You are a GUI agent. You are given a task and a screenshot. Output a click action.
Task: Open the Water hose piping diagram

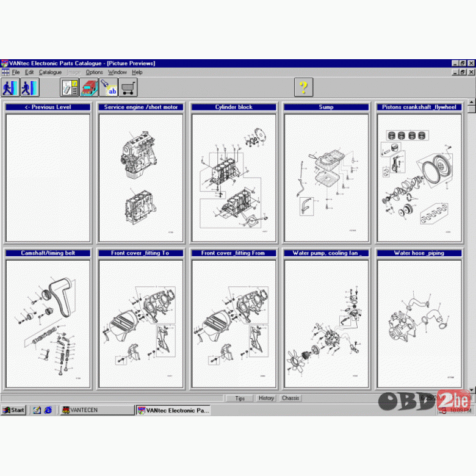[x=419, y=323]
